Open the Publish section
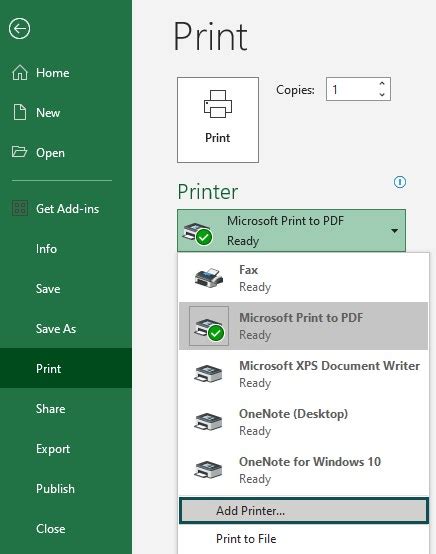 66,488
